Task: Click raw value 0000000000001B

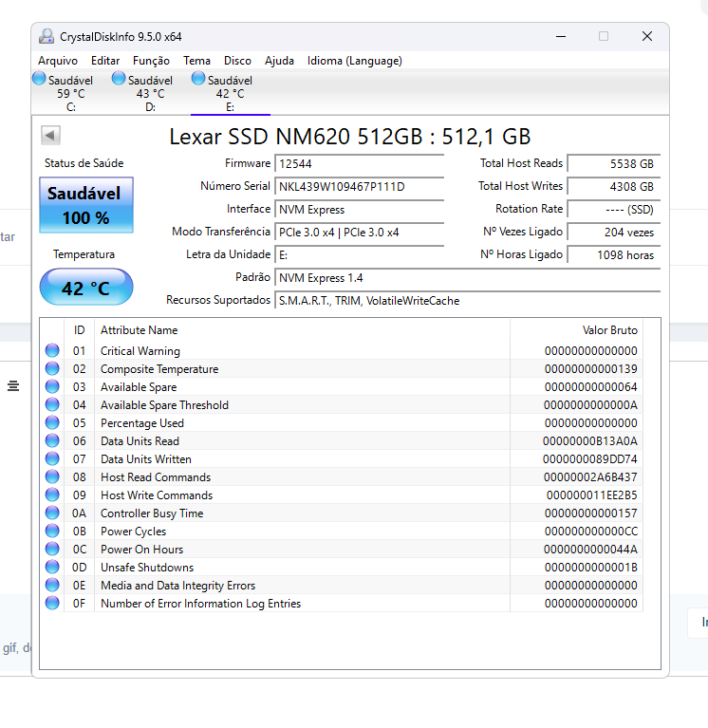Action: tap(591, 568)
